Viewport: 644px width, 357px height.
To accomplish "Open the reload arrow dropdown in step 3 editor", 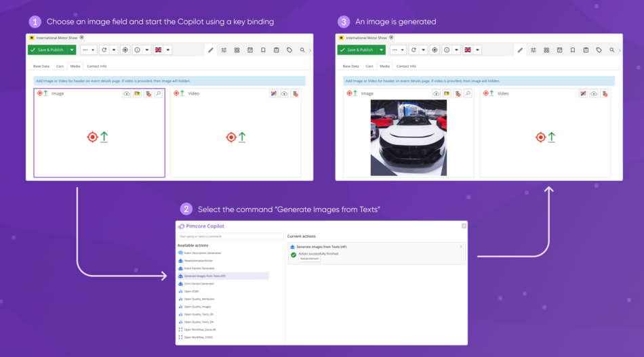I will tap(424, 50).
